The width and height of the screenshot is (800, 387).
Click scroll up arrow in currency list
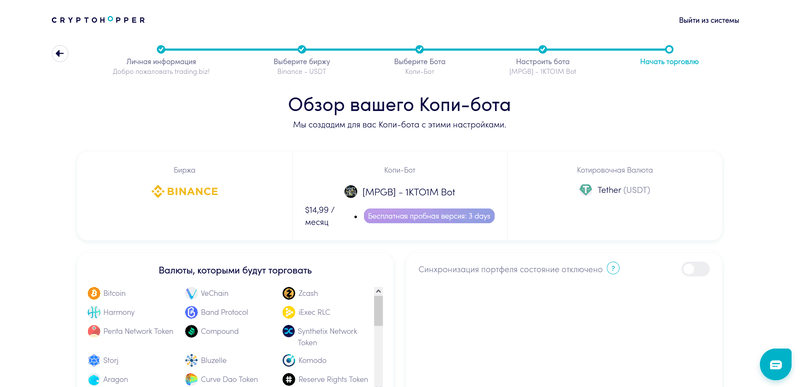(378, 291)
